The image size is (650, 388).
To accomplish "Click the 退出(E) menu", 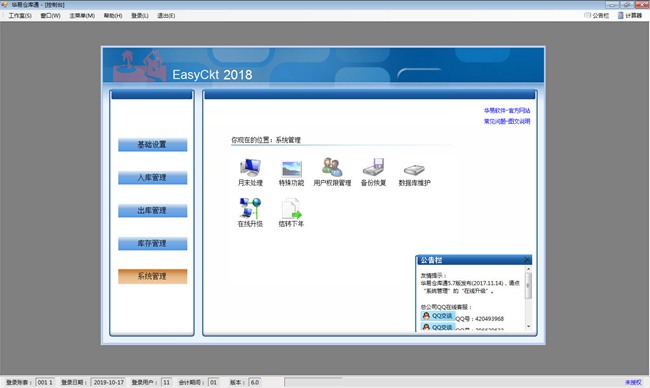I will [x=166, y=16].
